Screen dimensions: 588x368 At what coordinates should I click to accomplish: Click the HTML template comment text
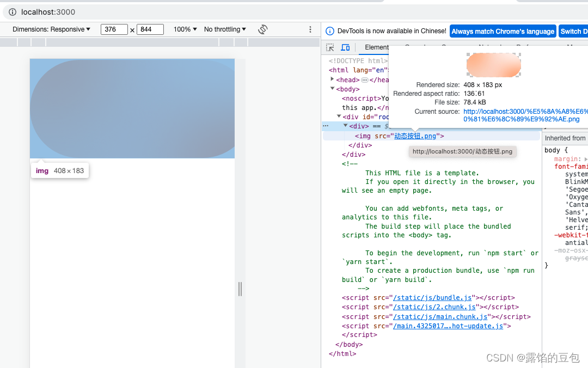439,226
